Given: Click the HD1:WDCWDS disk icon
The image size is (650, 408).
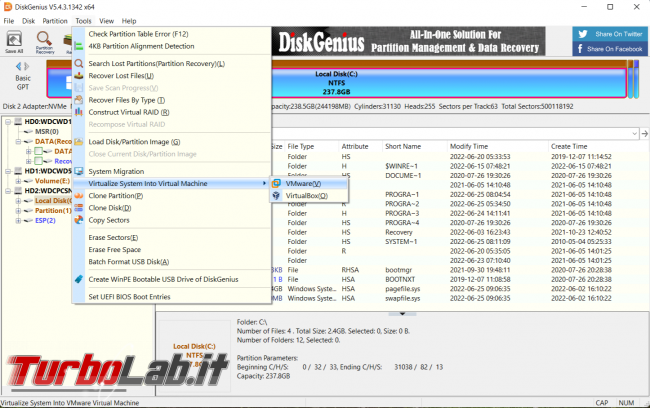Looking at the screenshot, I should click(18, 171).
